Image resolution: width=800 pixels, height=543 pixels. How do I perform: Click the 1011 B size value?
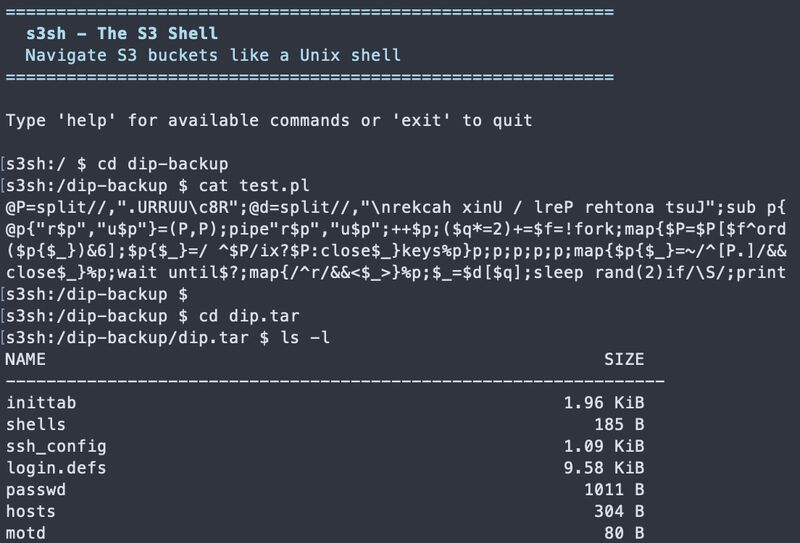614,490
